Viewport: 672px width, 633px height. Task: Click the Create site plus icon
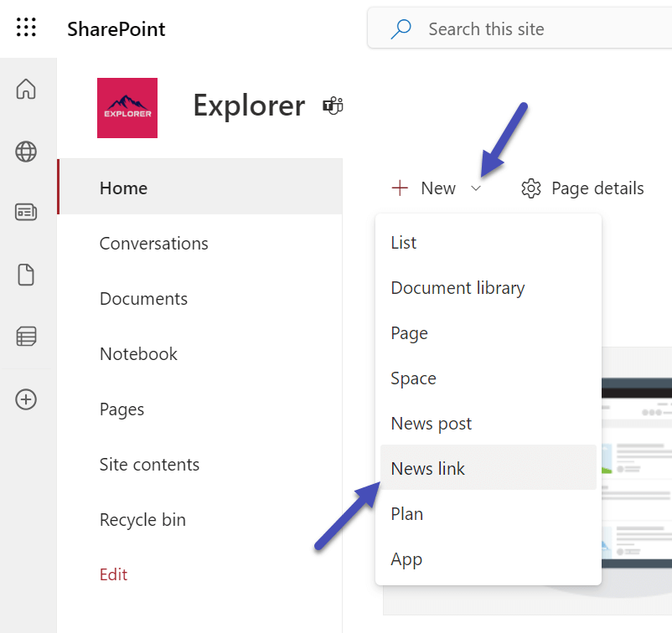click(26, 399)
